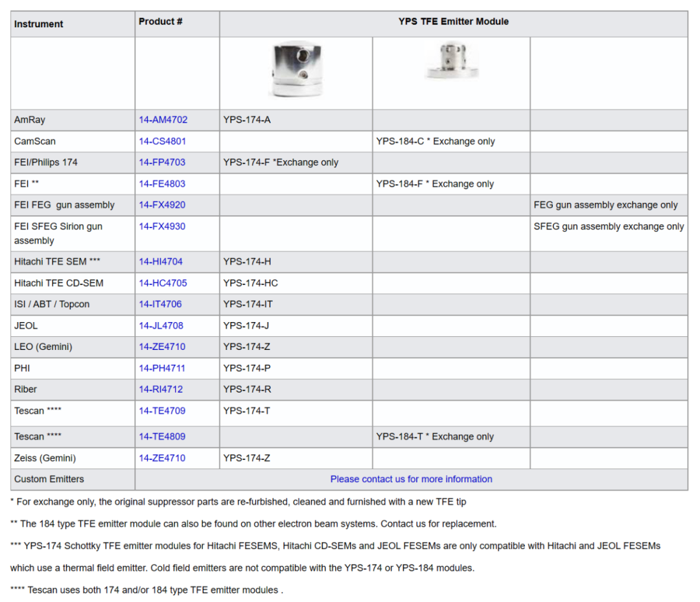The height and width of the screenshot is (602, 700).
Task: Open product link 14-TE4809
Action: click(x=162, y=437)
